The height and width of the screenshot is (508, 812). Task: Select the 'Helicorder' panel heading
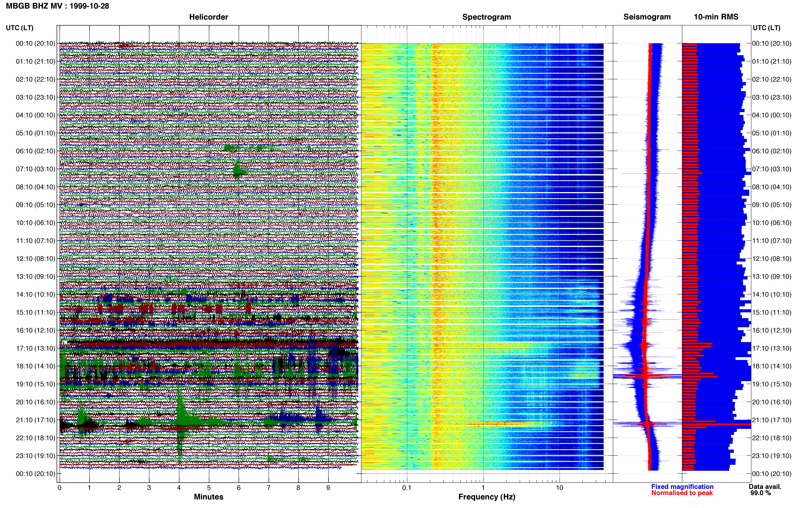(x=209, y=17)
